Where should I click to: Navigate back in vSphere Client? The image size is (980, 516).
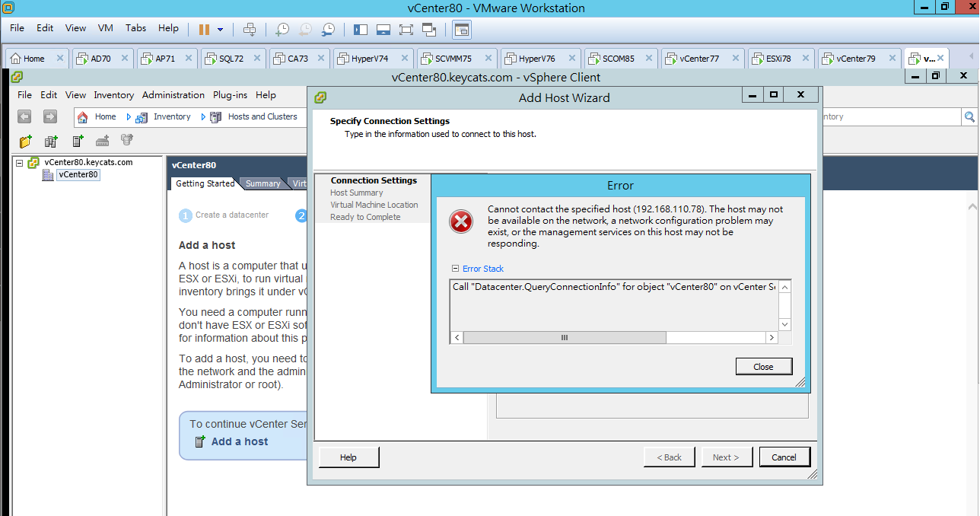point(24,116)
